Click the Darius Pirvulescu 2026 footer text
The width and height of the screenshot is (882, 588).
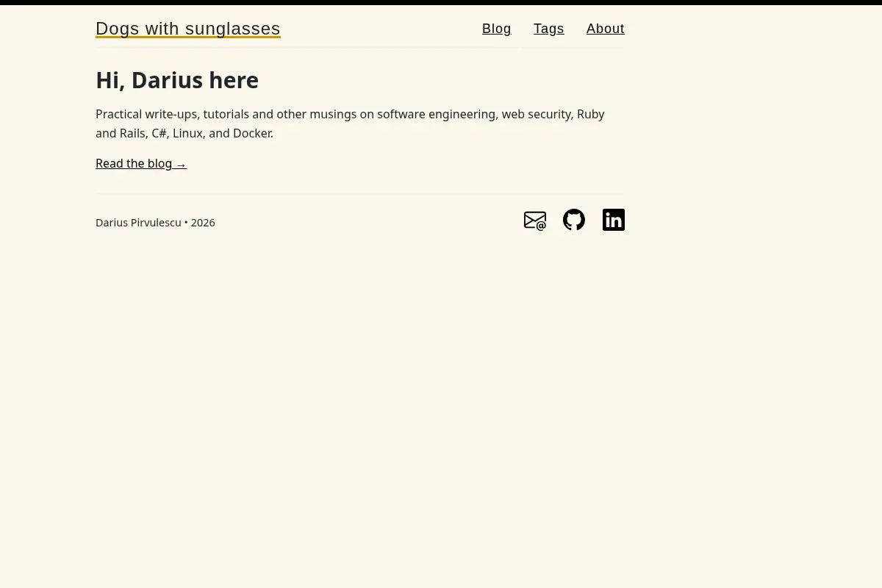pos(155,223)
